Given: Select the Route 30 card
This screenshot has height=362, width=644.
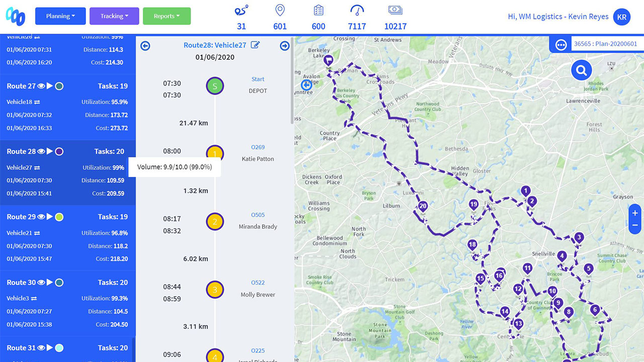Looking at the screenshot, I should click(x=67, y=304).
